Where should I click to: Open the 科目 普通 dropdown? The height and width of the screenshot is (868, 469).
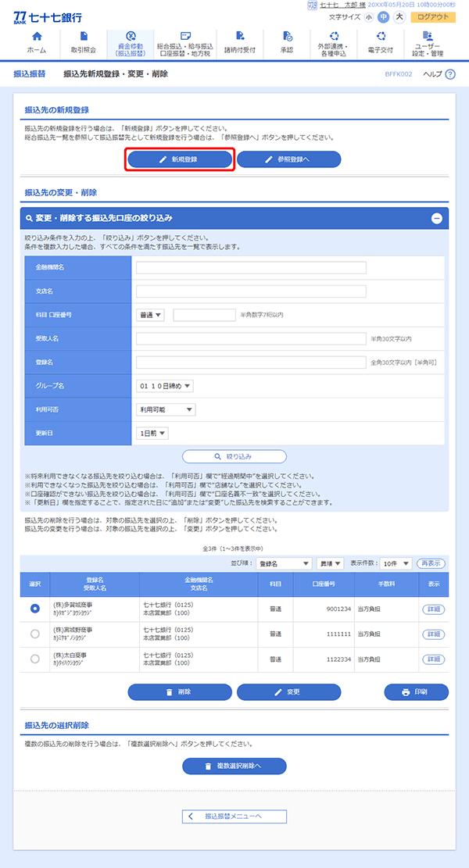click(150, 315)
